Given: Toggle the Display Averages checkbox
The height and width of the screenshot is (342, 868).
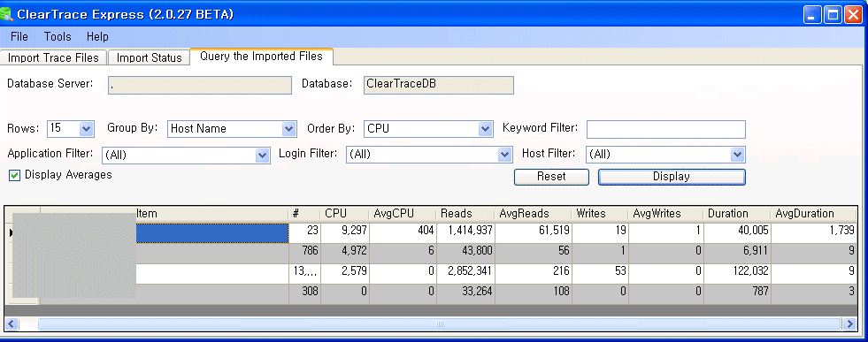Looking at the screenshot, I should 15,176.
